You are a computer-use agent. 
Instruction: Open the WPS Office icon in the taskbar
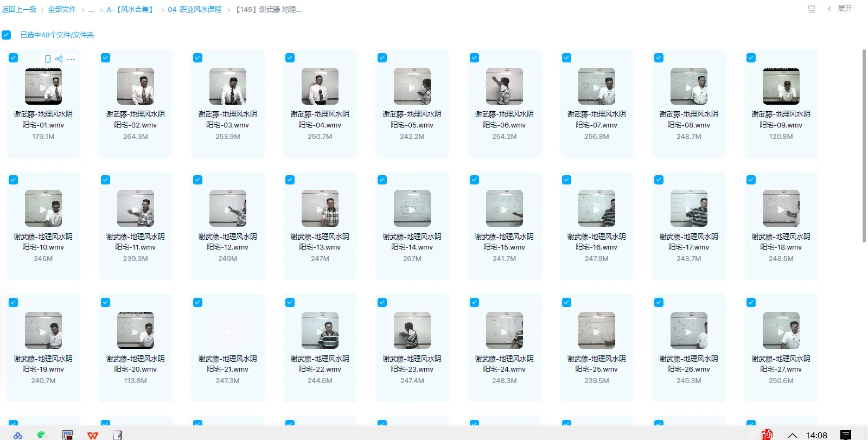[93, 435]
